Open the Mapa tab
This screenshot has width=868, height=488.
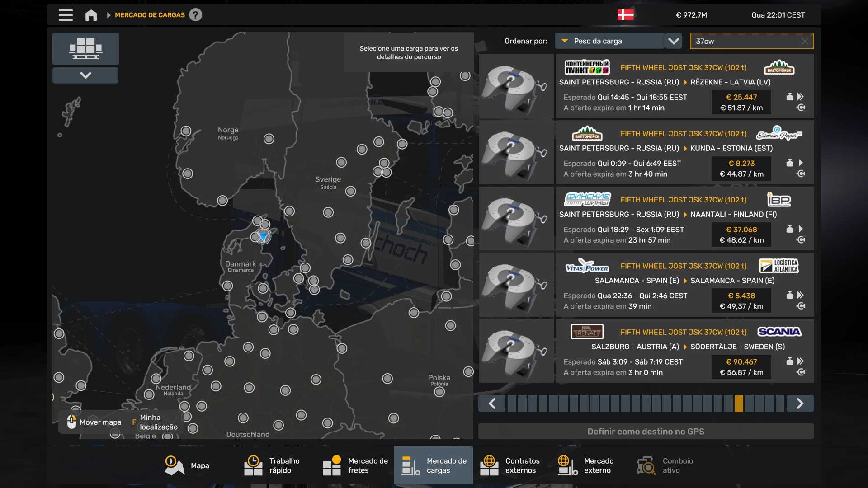(x=187, y=465)
